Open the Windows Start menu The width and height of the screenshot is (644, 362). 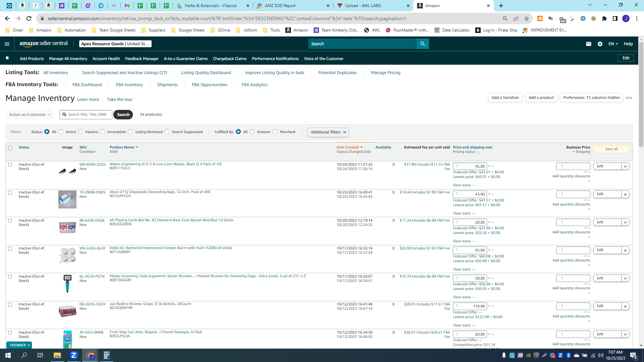(8, 355)
